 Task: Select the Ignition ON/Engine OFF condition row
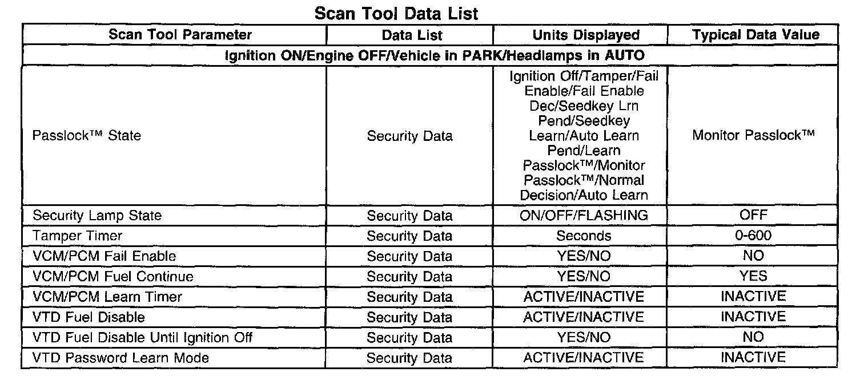pos(431,56)
